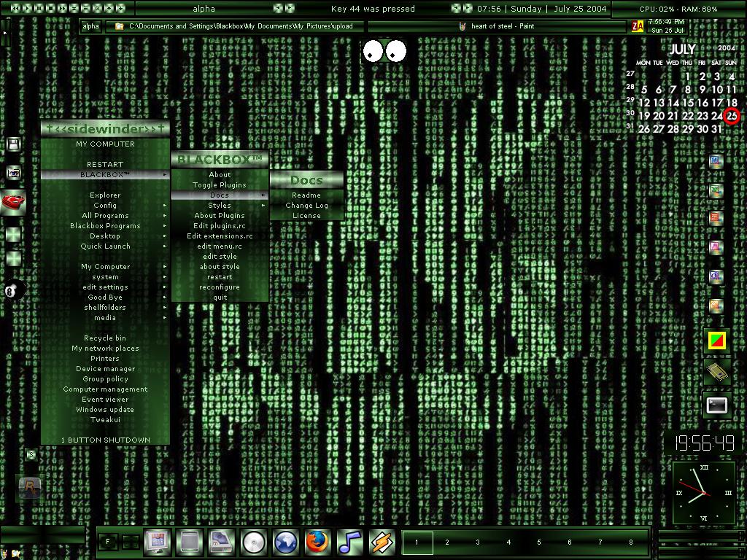Select the upload folder taskbar entry
This screenshot has width=747, height=560.
[x=236, y=26]
